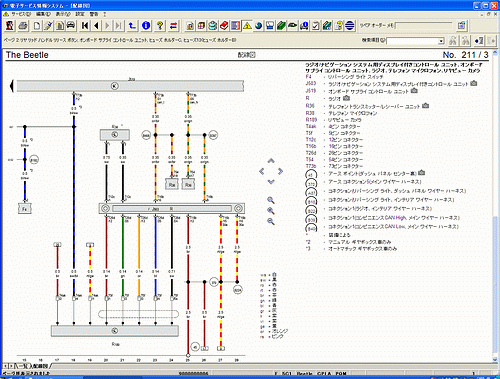
Task: Select the 配線図 tab at bottom
Action: click(40, 366)
